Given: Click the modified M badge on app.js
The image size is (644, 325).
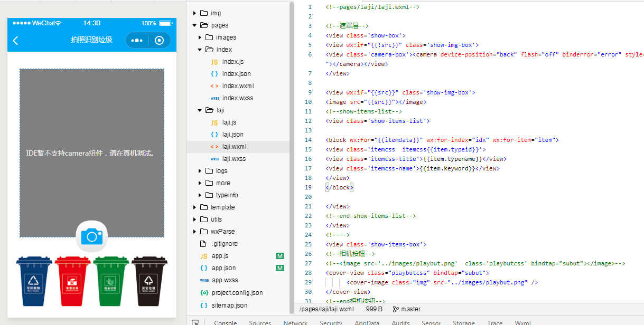Looking at the screenshot, I should pos(280,256).
